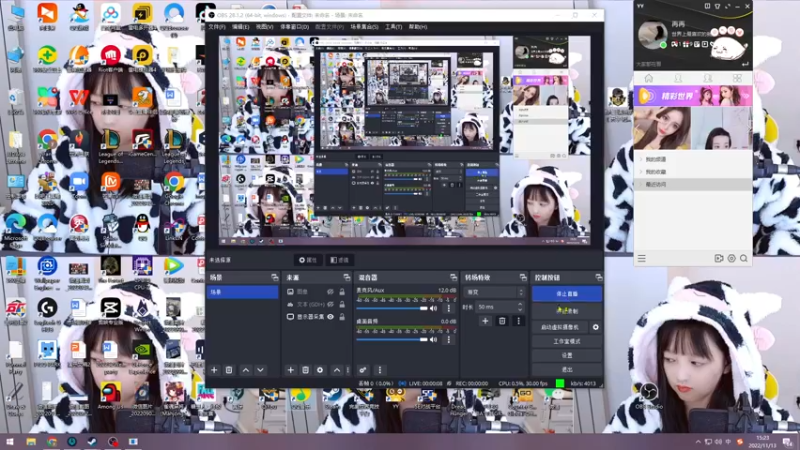The width and height of the screenshot is (800, 450).
Task: Toggle lock on the Text (GDI+) source
Action: tap(342, 304)
